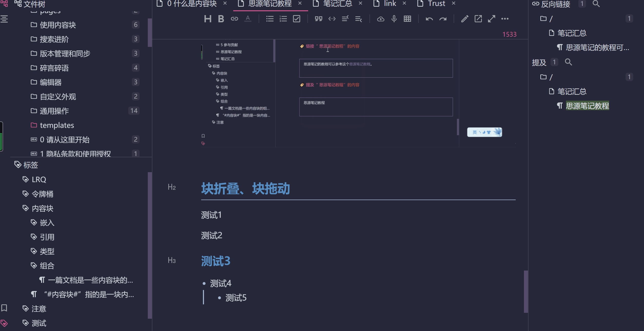Toggle bold formatting in toolbar
This screenshot has width=644, height=331.
coord(221,19)
